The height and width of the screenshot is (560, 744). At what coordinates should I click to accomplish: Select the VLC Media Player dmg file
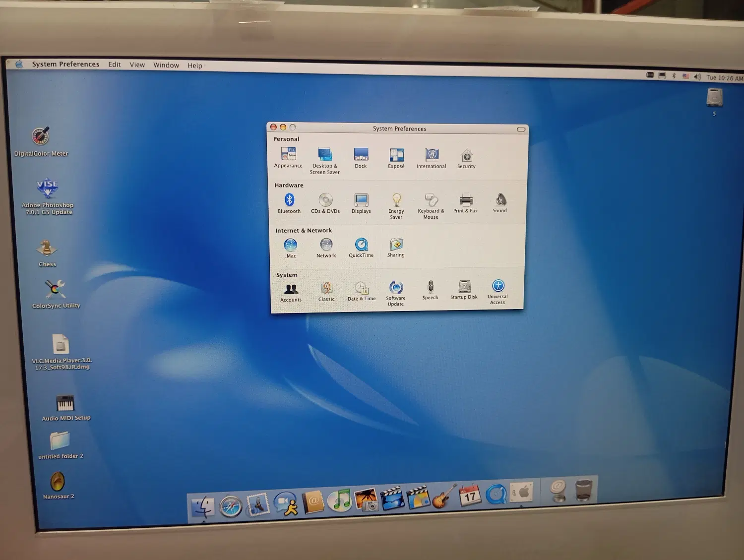(x=62, y=352)
